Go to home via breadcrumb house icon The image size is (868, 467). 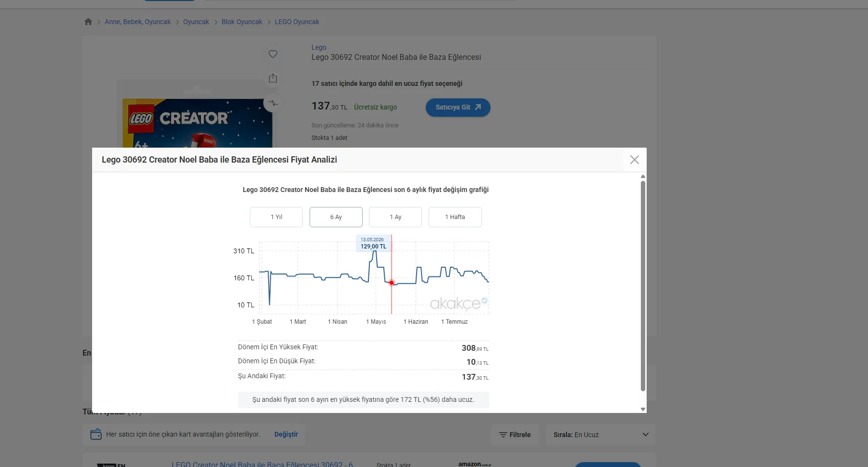(x=88, y=22)
